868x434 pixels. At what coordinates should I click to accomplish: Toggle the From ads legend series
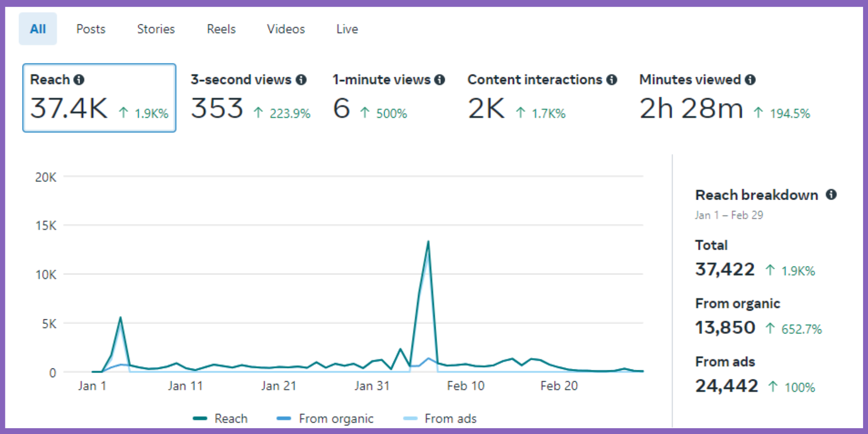click(x=440, y=419)
